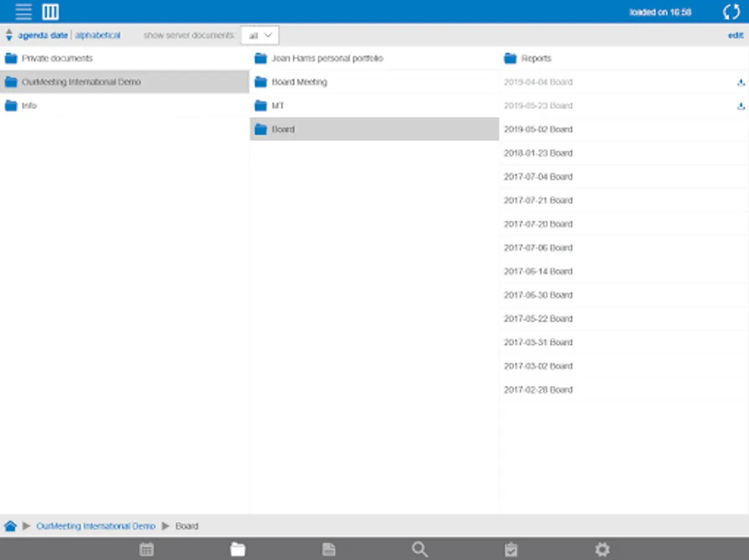749x560 pixels.
Task: Click the search magnifier icon
Action: (x=420, y=549)
